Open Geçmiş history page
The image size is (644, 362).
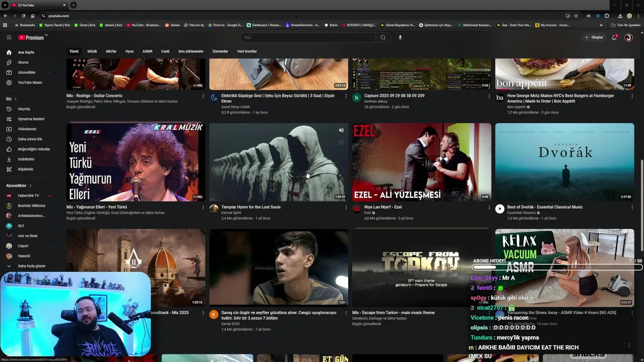point(24,109)
